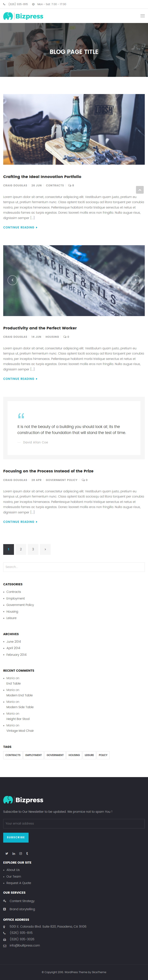Image resolution: width=148 pixels, height=980 pixels.
Task: Go to pagination page 2
Action: click(21, 549)
